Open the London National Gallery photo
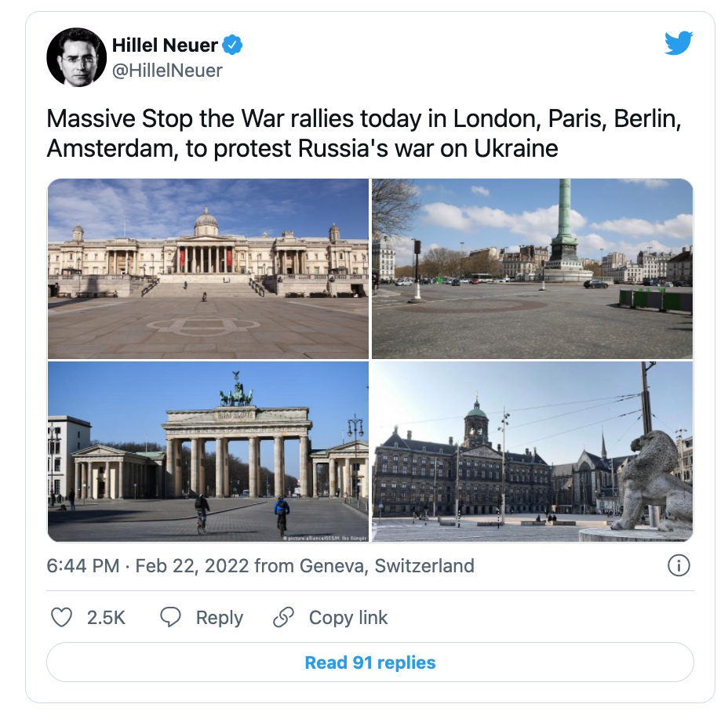The image size is (728, 715). pos(208,268)
